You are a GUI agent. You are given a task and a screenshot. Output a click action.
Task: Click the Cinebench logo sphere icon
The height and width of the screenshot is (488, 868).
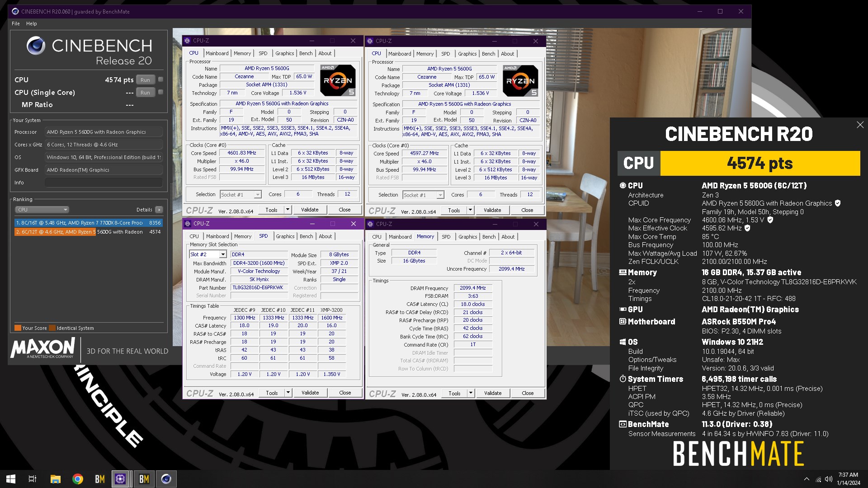pyautogui.click(x=36, y=46)
